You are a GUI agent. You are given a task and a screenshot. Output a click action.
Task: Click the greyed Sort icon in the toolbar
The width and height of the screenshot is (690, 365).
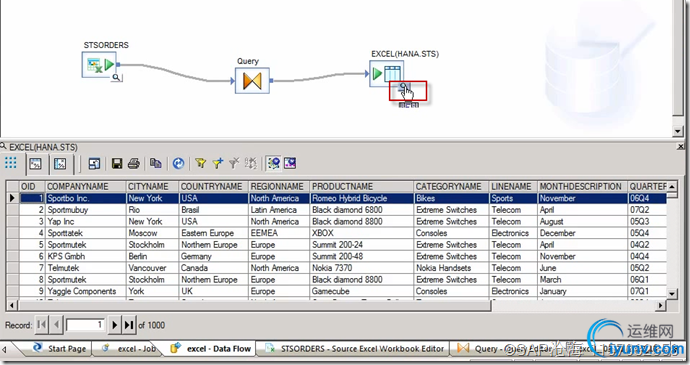[251, 163]
